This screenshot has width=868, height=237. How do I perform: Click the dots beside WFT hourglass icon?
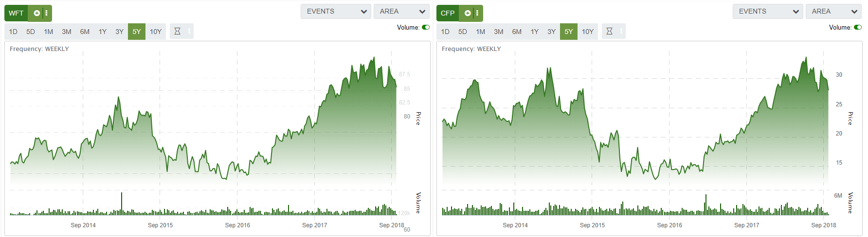[x=189, y=32]
